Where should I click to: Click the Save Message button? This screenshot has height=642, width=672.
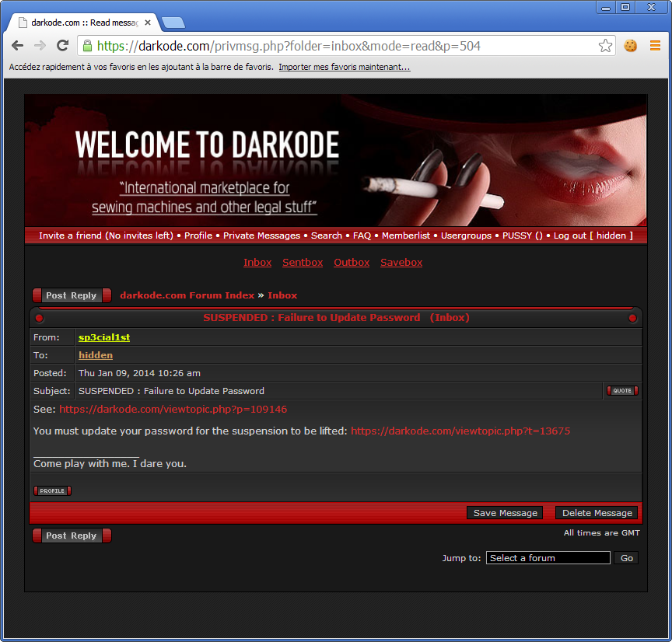[505, 513]
